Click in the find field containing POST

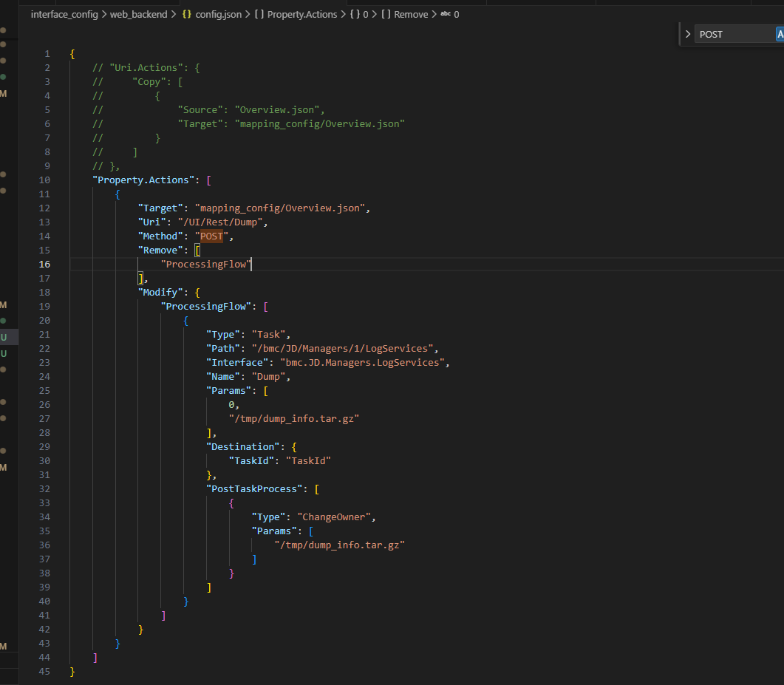click(x=732, y=34)
